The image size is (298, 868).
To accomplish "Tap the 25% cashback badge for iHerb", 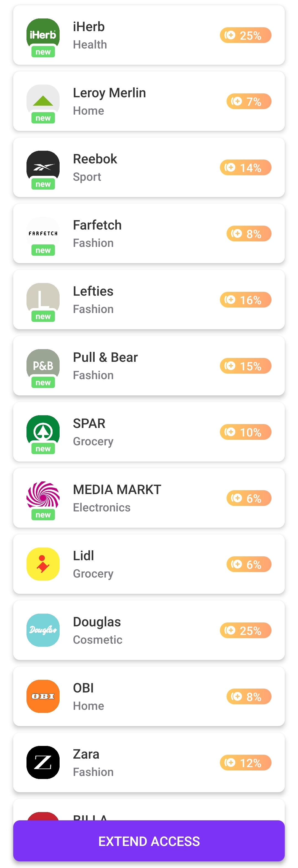I will [x=245, y=35].
